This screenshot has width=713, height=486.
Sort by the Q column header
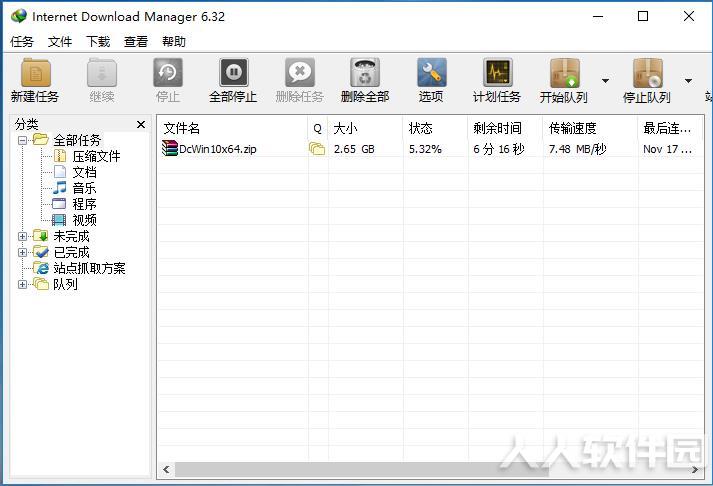pos(318,128)
